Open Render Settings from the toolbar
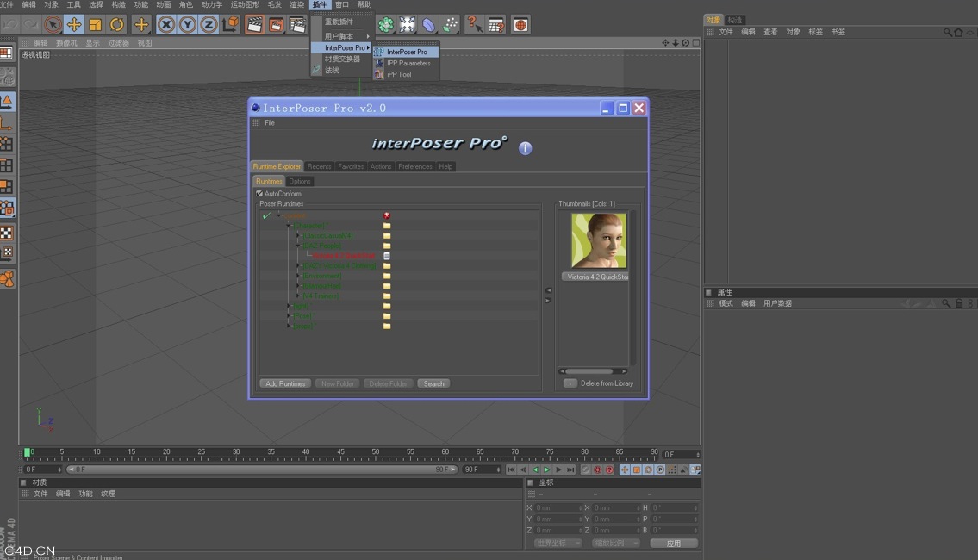The width and height of the screenshot is (978, 560). (297, 24)
